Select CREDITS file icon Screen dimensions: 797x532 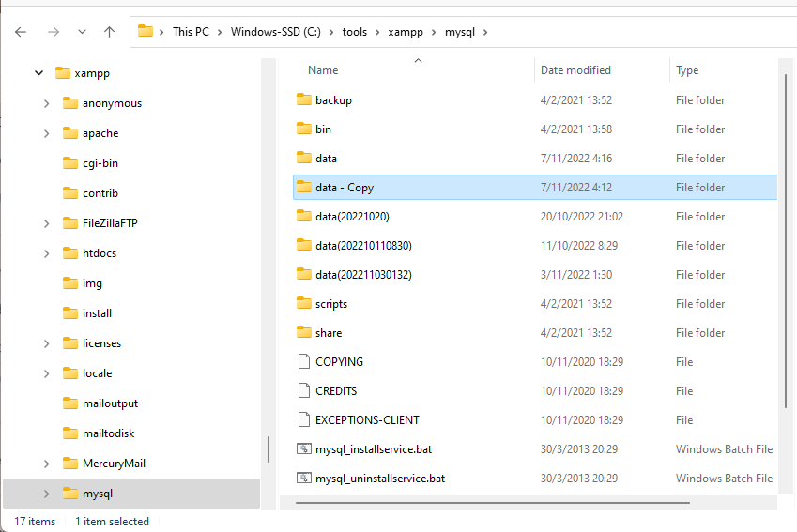(x=304, y=390)
